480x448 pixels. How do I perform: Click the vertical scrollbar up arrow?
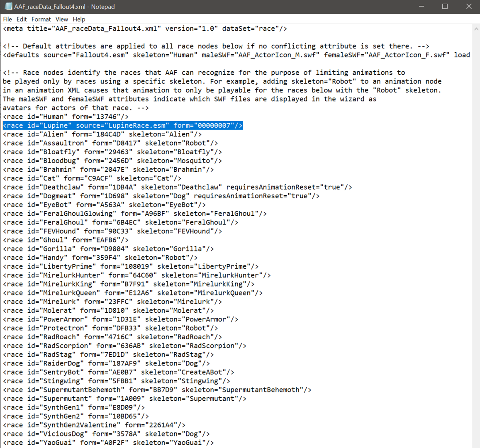pos(476,29)
